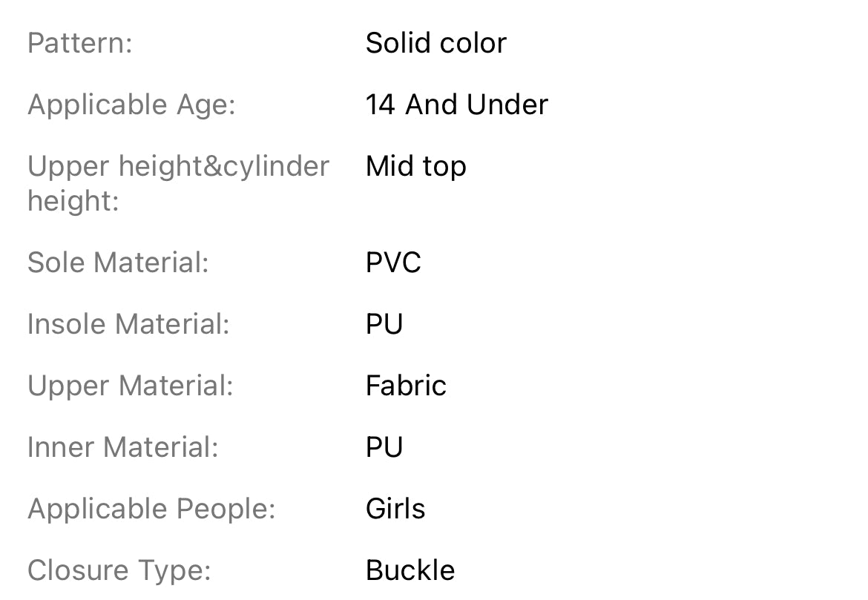This screenshot has width=868, height=600.
Task: Click the 'Upper Material:' label
Action: [130, 386]
